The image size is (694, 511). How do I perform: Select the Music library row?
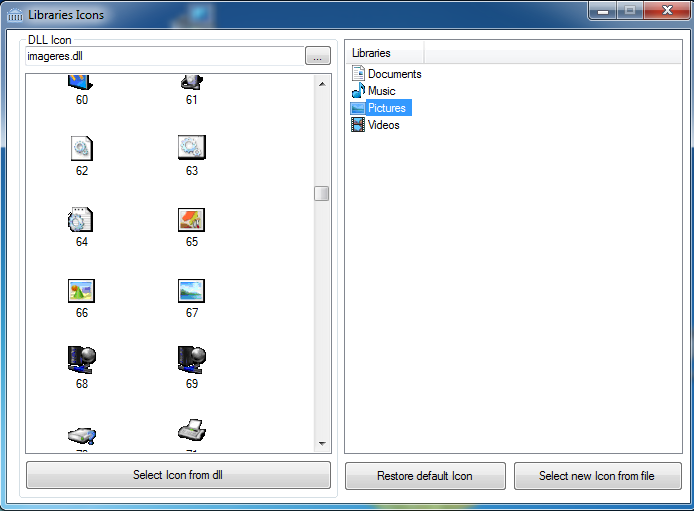(374, 91)
